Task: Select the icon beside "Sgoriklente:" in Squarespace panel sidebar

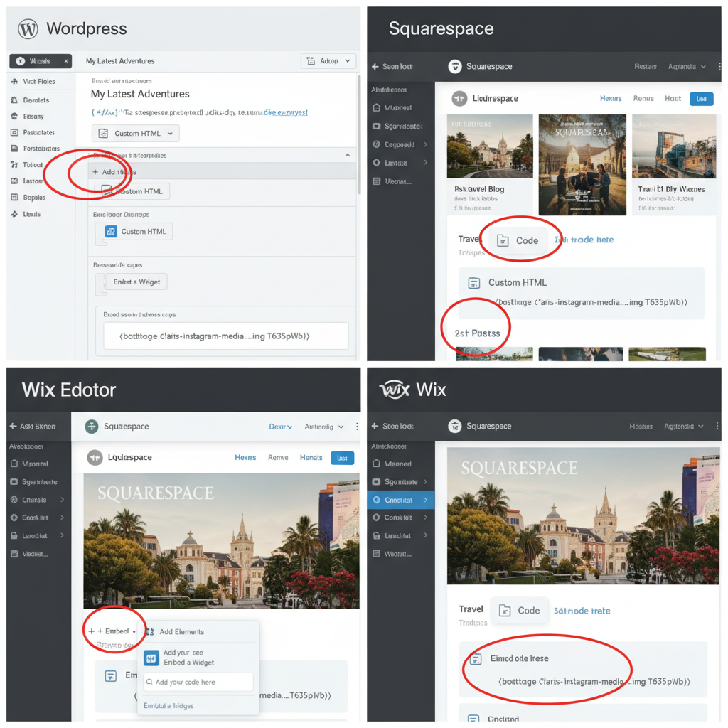Action: point(377,127)
